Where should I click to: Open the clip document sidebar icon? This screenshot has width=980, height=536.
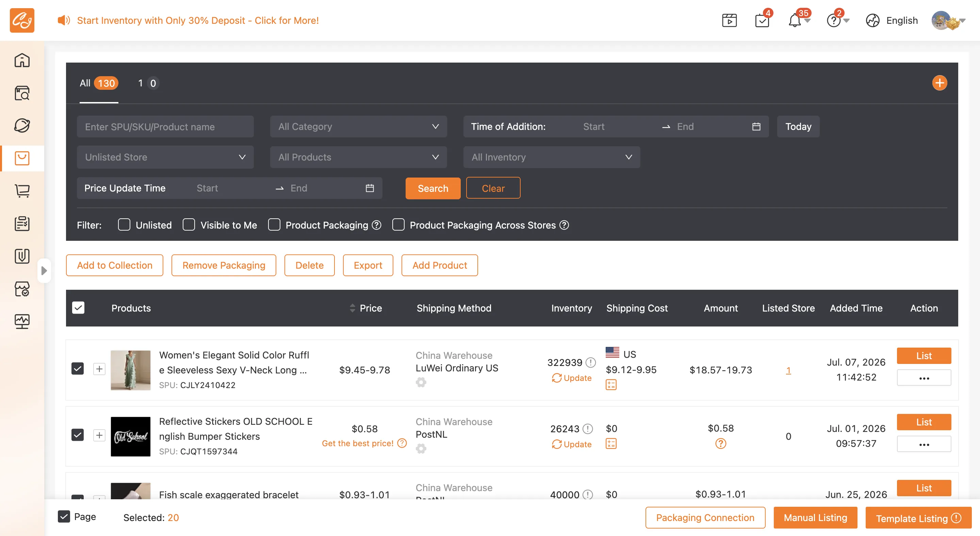22,256
